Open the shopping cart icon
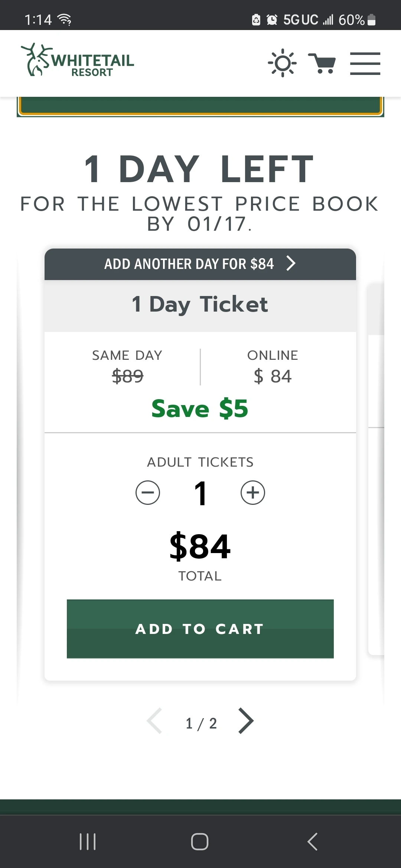The height and width of the screenshot is (868, 401). pyautogui.click(x=322, y=63)
